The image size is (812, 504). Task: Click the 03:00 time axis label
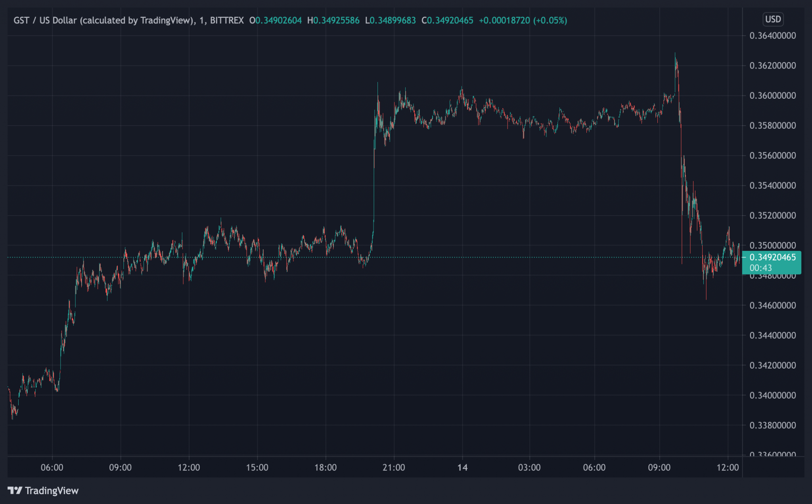pos(529,468)
